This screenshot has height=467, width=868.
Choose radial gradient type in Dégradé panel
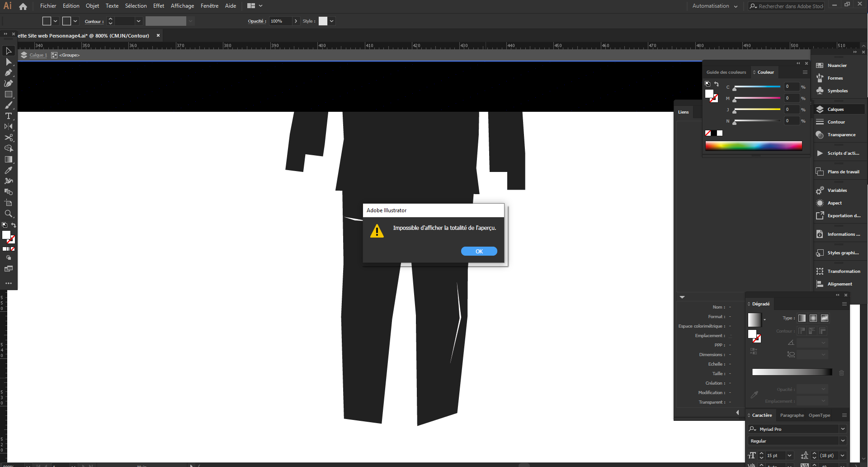coord(813,318)
